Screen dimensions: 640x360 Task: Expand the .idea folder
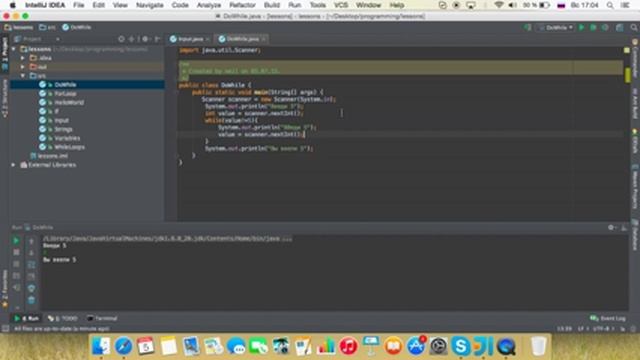(23, 58)
